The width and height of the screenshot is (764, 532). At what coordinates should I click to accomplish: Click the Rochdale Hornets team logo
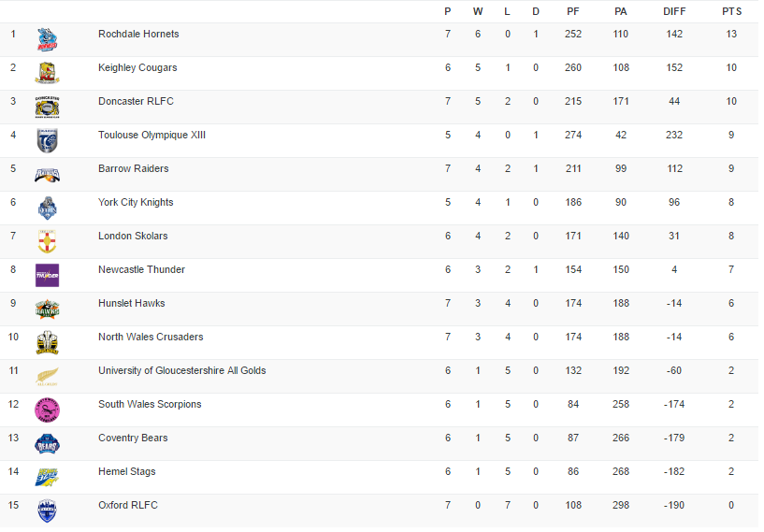(48, 39)
